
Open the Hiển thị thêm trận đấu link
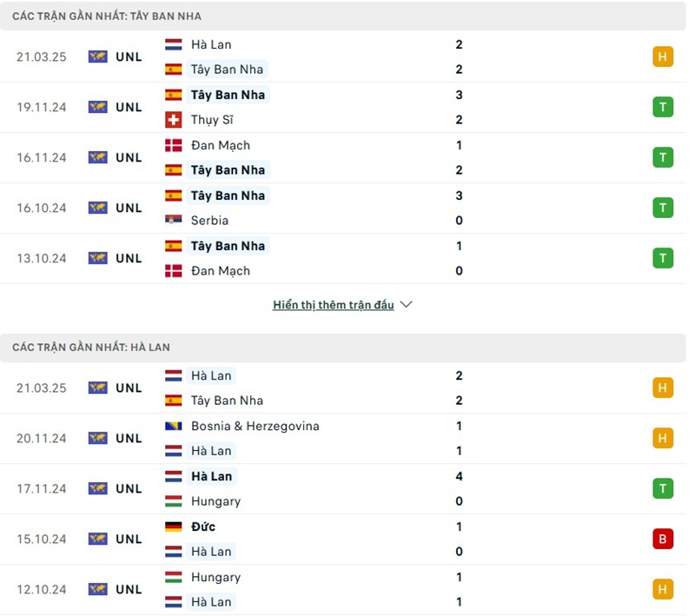point(333,305)
